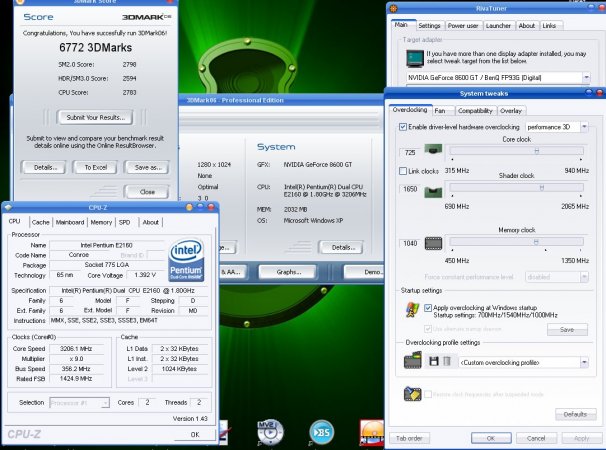
Task: Toggle the alternate startup daemon checkbox
Action: click(428, 329)
